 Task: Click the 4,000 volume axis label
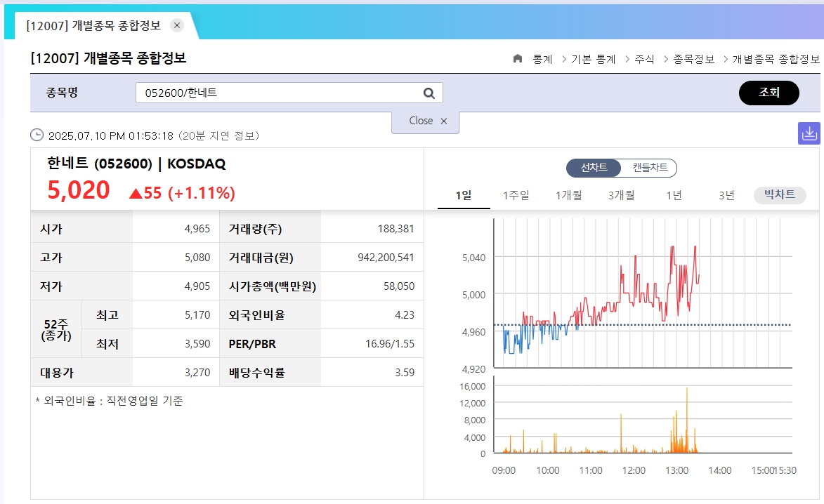click(475, 437)
